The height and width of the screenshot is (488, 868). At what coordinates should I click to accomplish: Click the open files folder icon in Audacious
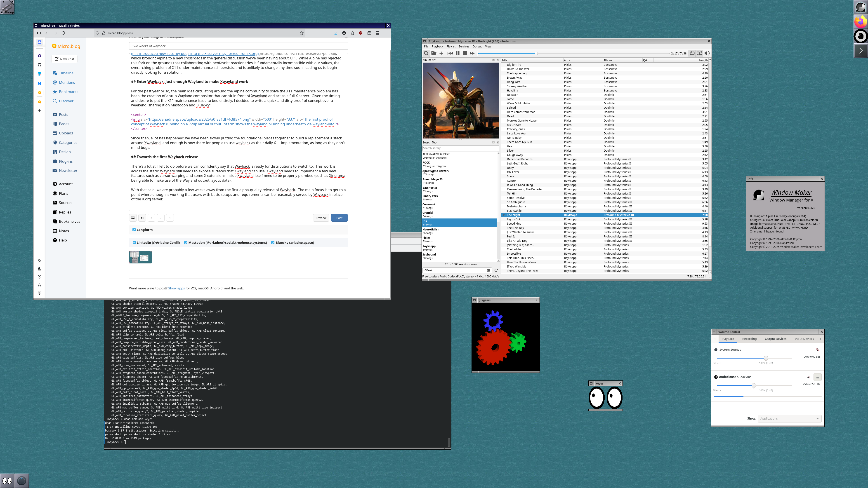pos(434,53)
